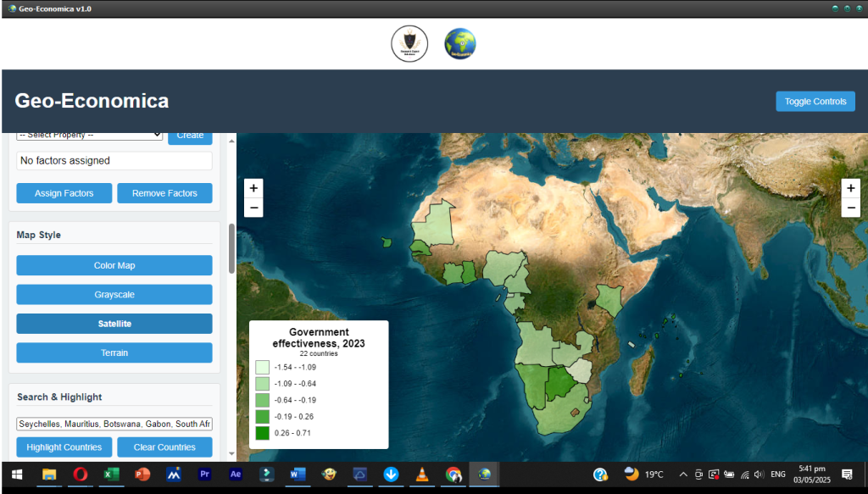Image resolution: width=868 pixels, height=494 pixels.
Task: Choose the Color Map style
Action: pyautogui.click(x=114, y=266)
